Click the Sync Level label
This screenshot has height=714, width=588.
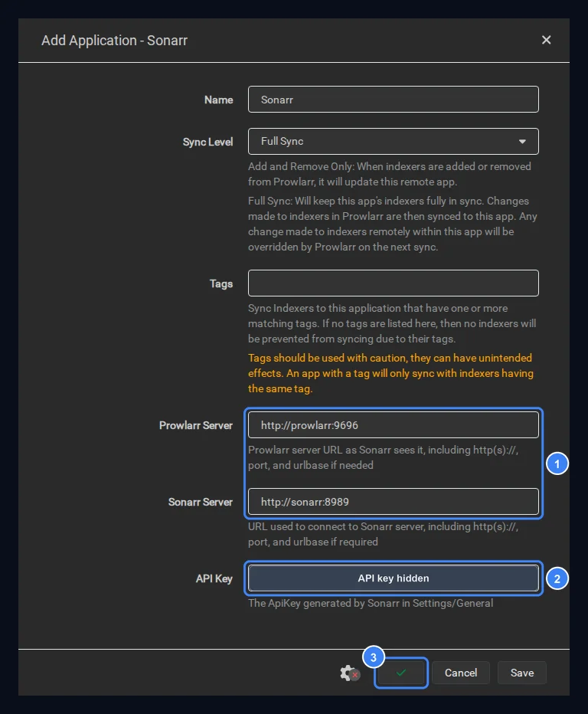point(207,142)
